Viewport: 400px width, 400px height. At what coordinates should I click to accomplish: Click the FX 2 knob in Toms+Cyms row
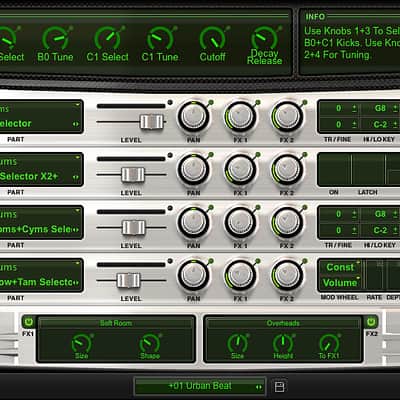tap(287, 223)
